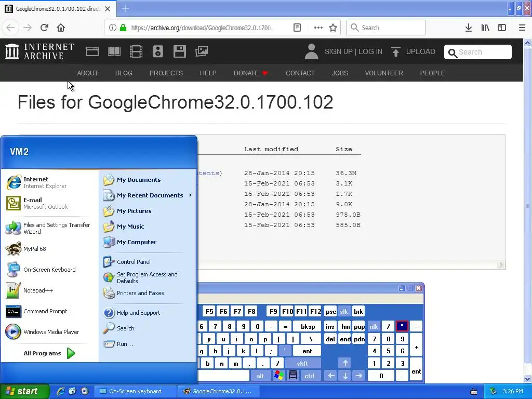Click the Start button
Screen dimensions: 532x399
24,391
